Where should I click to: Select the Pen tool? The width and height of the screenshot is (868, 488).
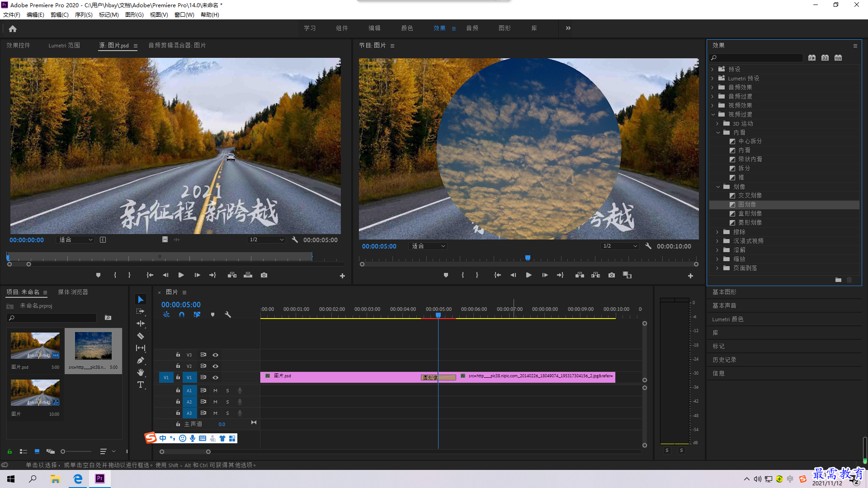(x=141, y=360)
